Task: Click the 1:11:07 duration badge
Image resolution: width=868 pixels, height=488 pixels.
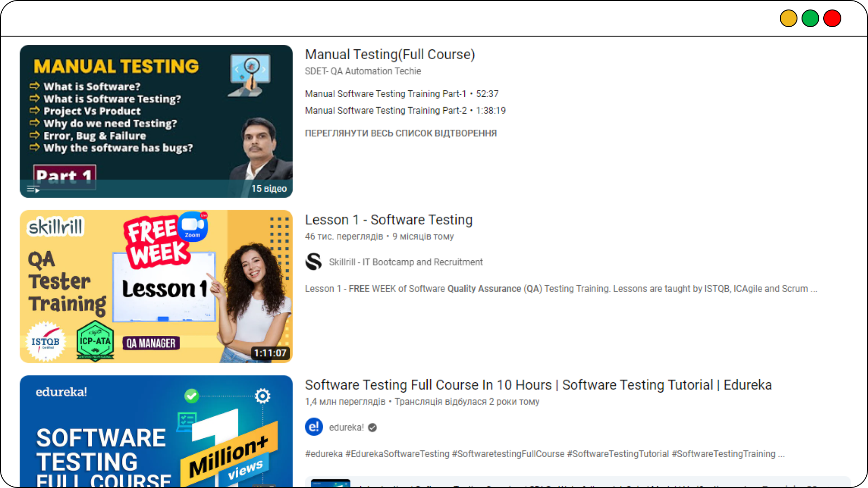Action: [270, 353]
